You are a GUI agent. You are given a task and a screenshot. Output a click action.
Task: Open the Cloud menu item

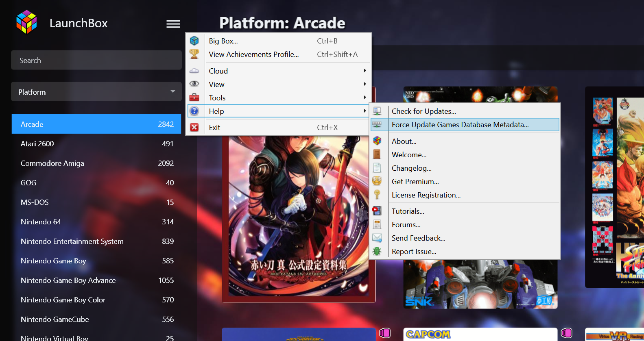coord(279,71)
